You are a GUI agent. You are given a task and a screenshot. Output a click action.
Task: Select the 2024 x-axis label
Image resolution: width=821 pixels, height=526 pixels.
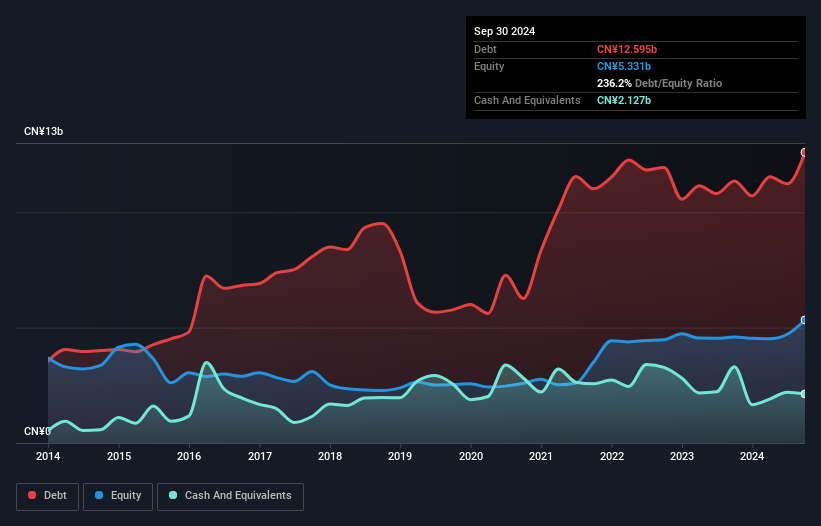[x=752, y=456]
